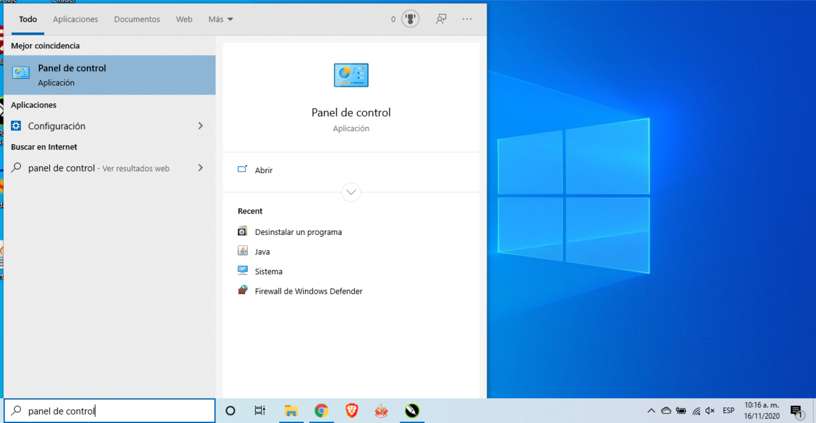This screenshot has width=816, height=423.
Task: Expand the panel de control web result chevron
Action: [200, 168]
